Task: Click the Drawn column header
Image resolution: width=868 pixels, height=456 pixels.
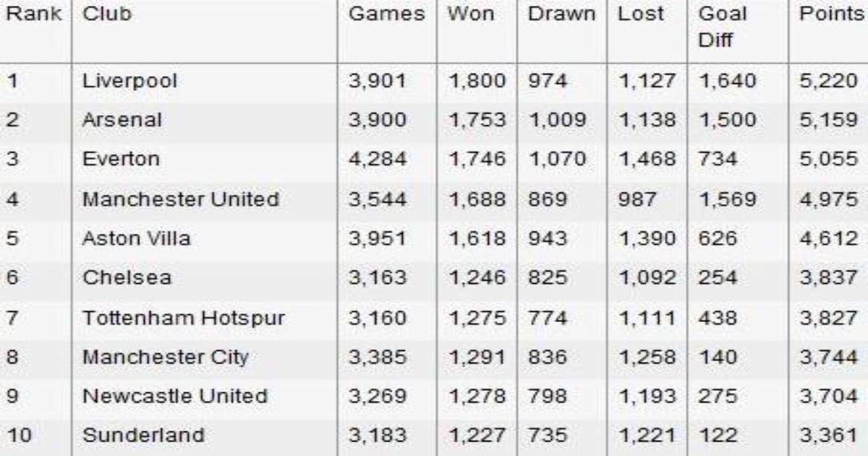Action: [x=562, y=14]
